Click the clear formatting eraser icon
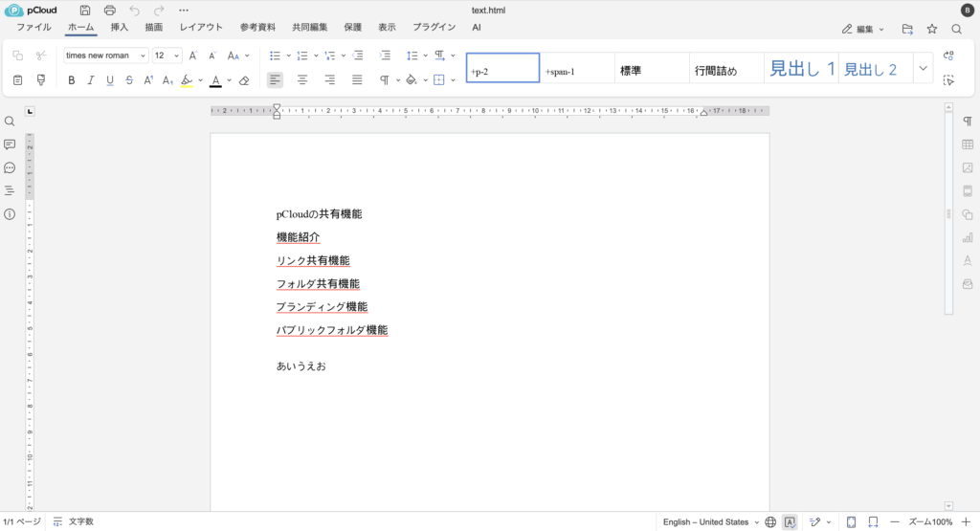Screen dimensions: 980x531 coord(244,80)
